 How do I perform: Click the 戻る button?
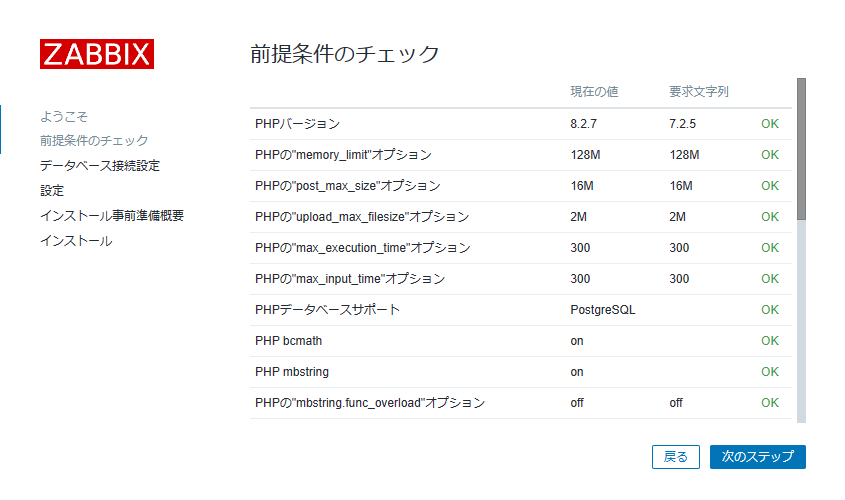click(675, 457)
